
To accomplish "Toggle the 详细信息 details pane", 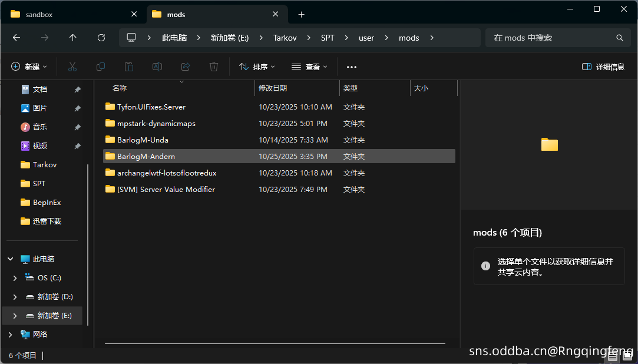I will tap(603, 67).
